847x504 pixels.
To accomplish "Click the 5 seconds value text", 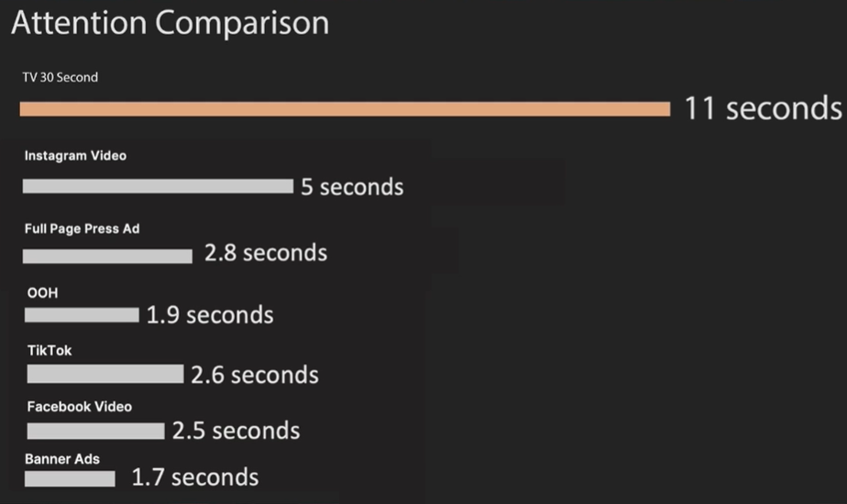I will pos(352,187).
